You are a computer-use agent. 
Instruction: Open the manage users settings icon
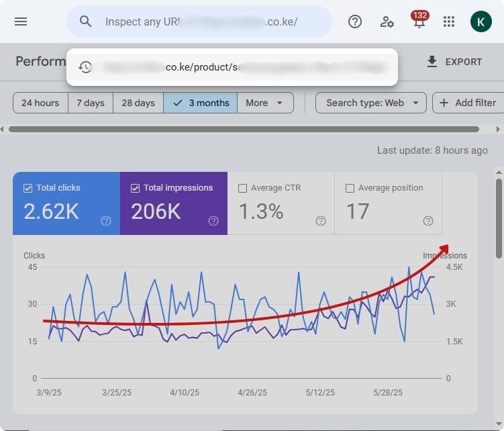(x=387, y=21)
